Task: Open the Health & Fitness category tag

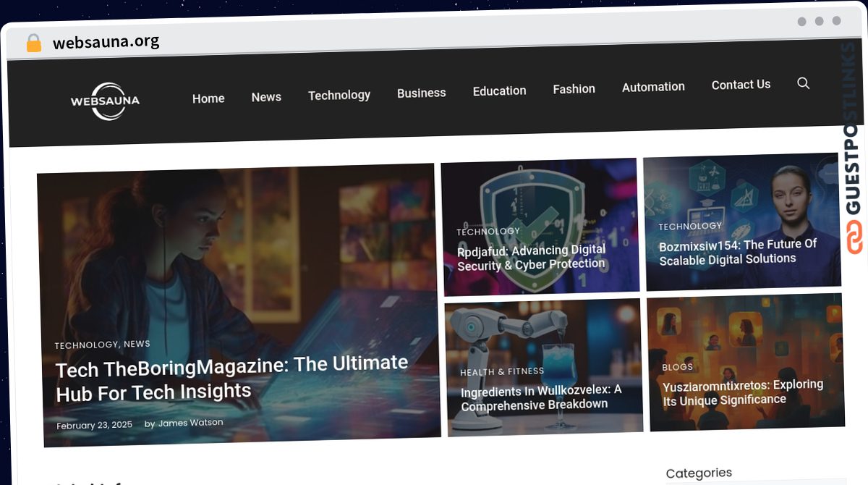Action: (x=502, y=372)
